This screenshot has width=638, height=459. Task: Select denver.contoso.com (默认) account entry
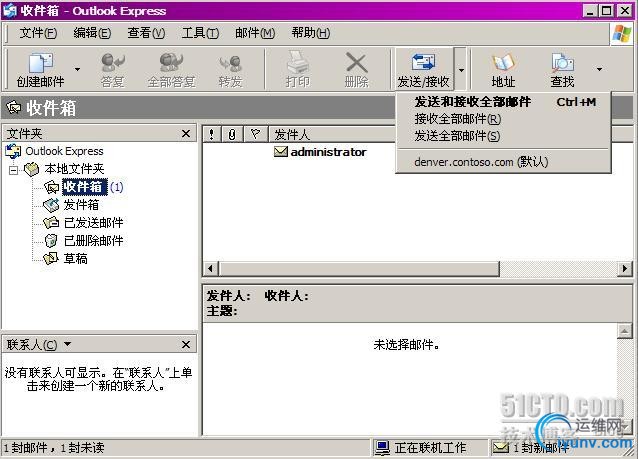[503, 162]
